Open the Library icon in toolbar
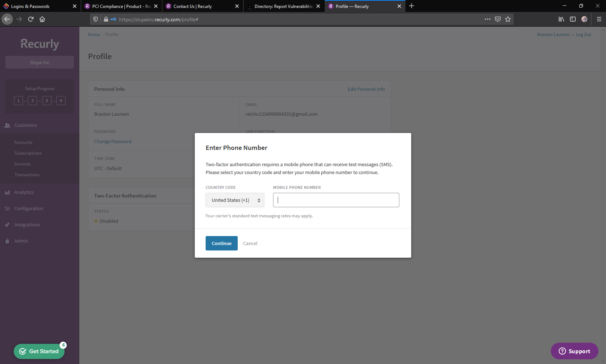The image size is (606, 364). pyautogui.click(x=561, y=19)
